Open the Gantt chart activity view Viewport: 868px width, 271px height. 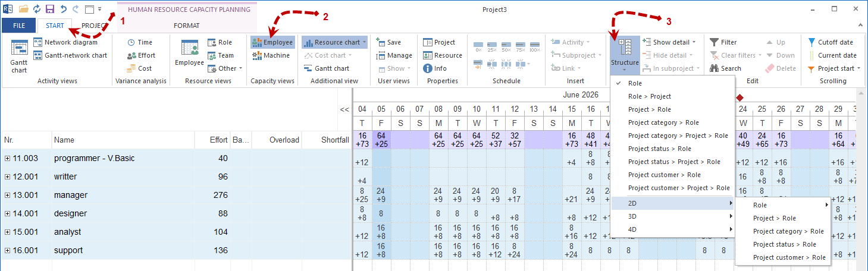19,57
